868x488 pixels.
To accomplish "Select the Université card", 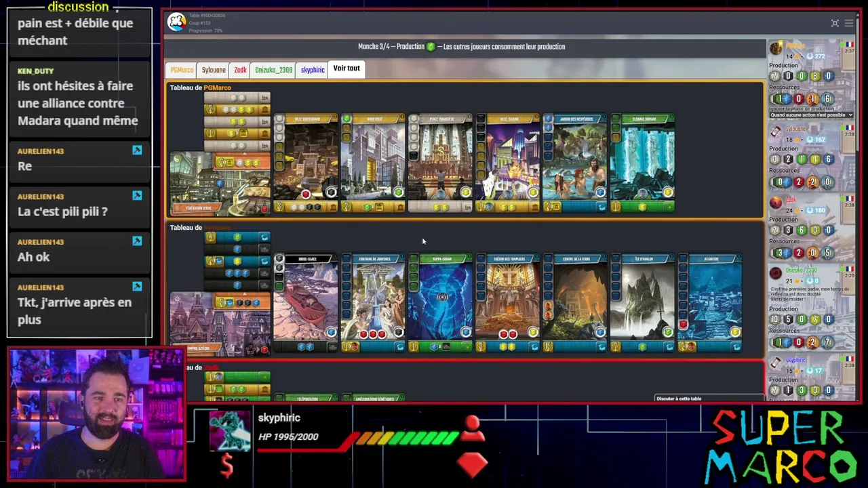I will coord(372,163).
